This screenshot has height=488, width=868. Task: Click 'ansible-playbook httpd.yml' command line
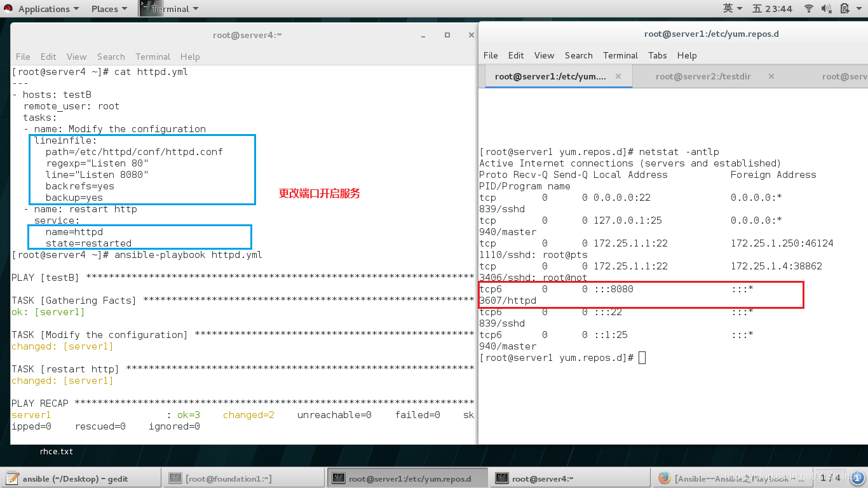(188, 255)
